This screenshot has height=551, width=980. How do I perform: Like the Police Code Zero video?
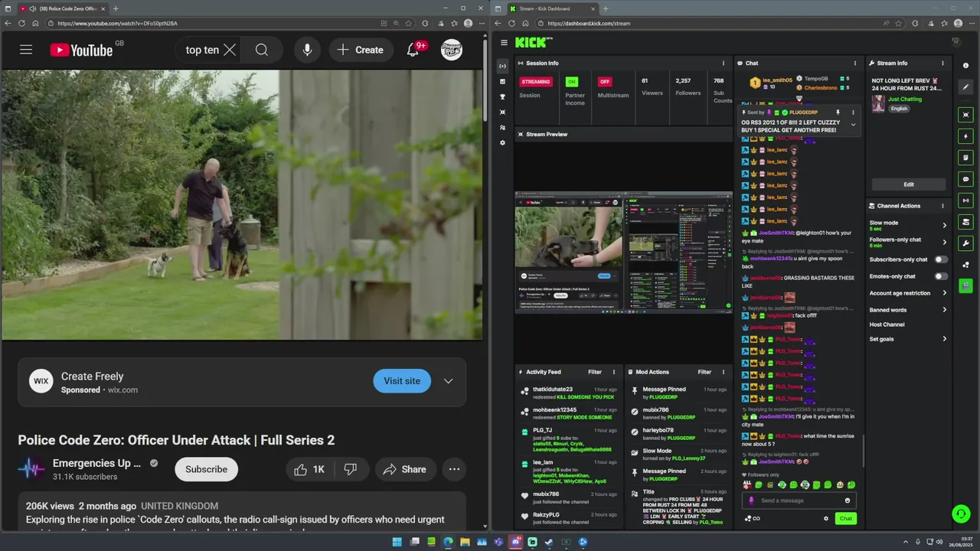click(310, 469)
